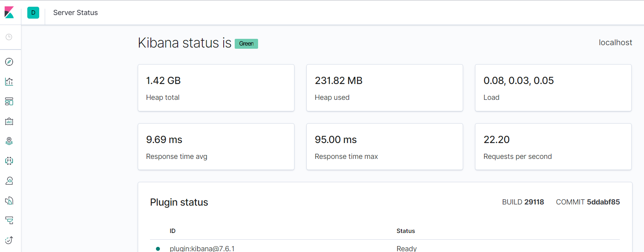Viewport: 644px width, 252px height.
Task: Click the Requests per second label
Action: pyautogui.click(x=517, y=157)
